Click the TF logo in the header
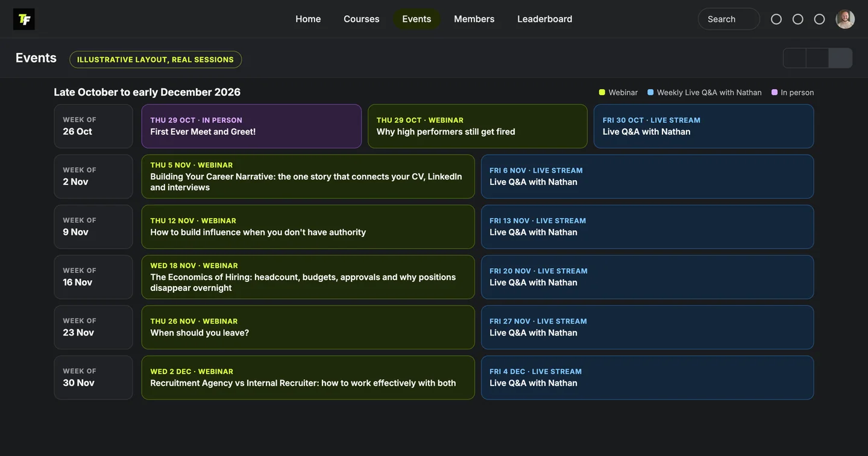Screen dimensions: 868x456 24,19
